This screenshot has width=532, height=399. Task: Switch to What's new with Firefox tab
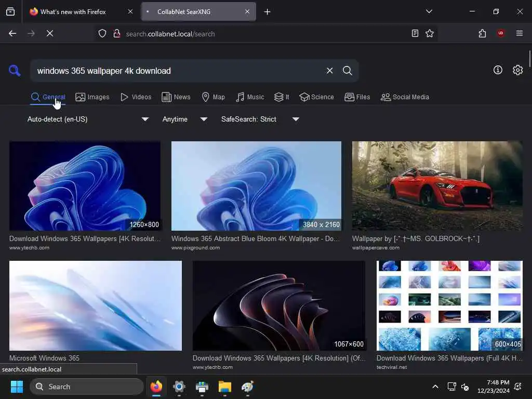(x=79, y=12)
